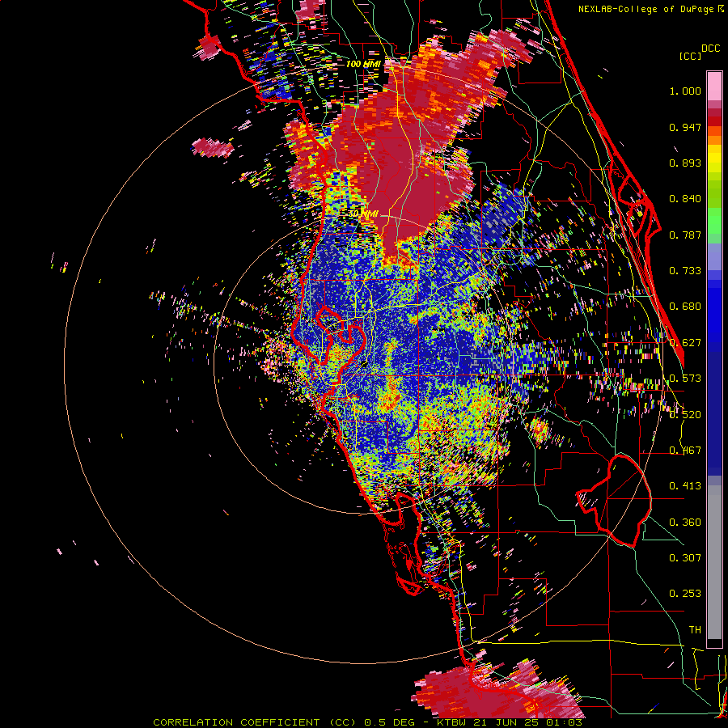The width and height of the screenshot is (728, 728).
Task: Pick the gray segment near 0.307
Action: coord(714,562)
